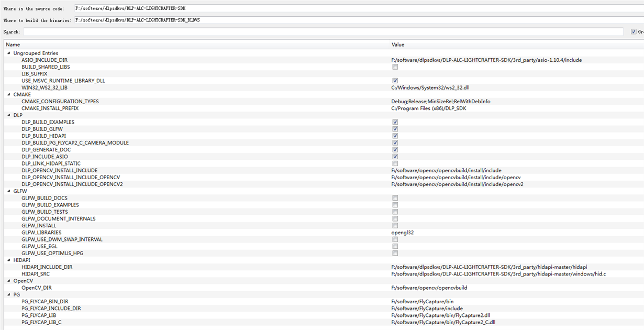Viewport: 644px width, 330px height.
Task: Toggle DLP_GENERATE_DOC checkbox
Action: pyautogui.click(x=395, y=150)
